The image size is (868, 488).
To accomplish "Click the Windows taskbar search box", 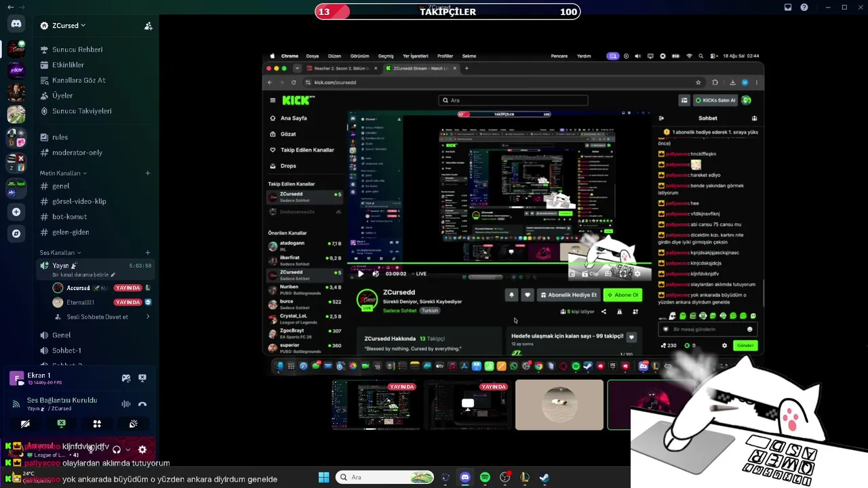I will [384, 477].
